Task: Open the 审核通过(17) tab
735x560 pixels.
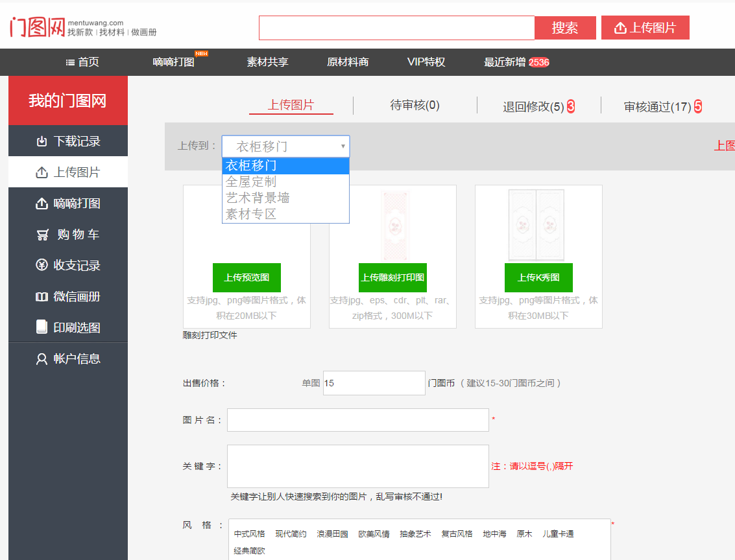Action: pos(657,106)
